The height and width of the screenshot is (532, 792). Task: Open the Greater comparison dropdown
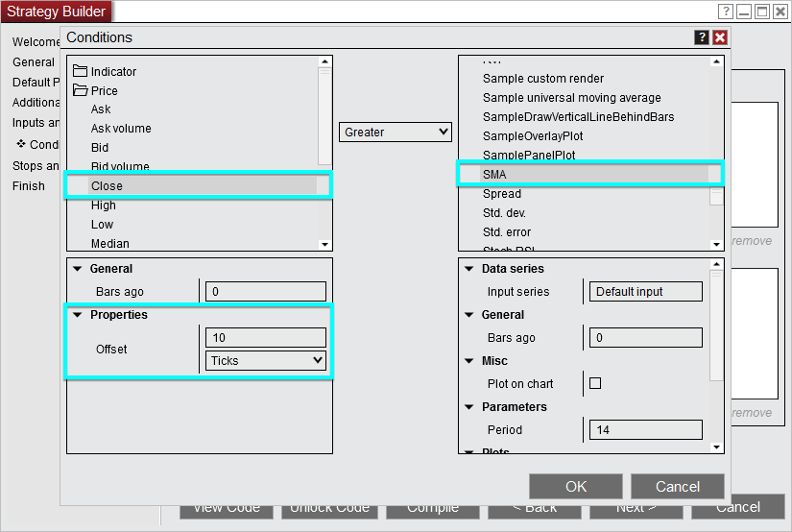coord(395,132)
